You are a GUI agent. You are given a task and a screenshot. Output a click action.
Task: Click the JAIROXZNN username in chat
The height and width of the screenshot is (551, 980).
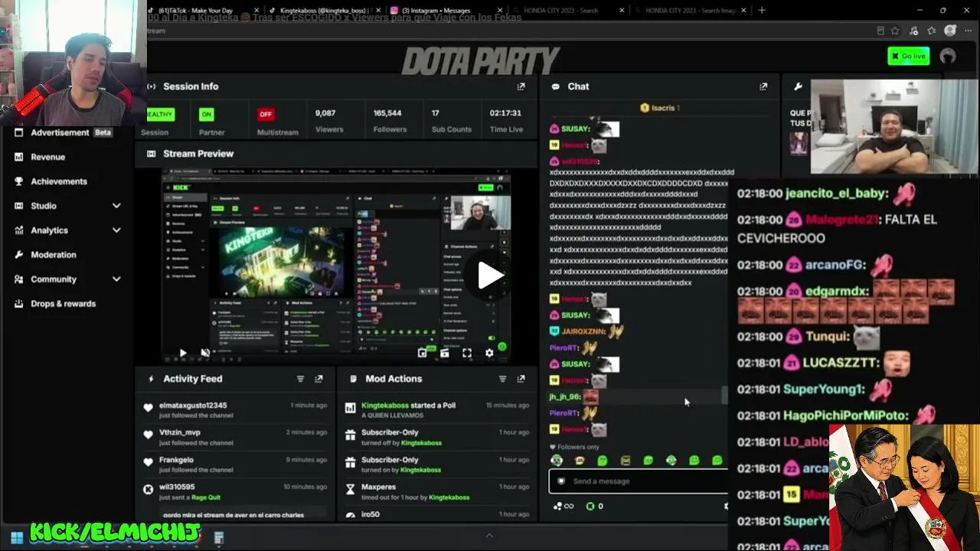point(584,331)
